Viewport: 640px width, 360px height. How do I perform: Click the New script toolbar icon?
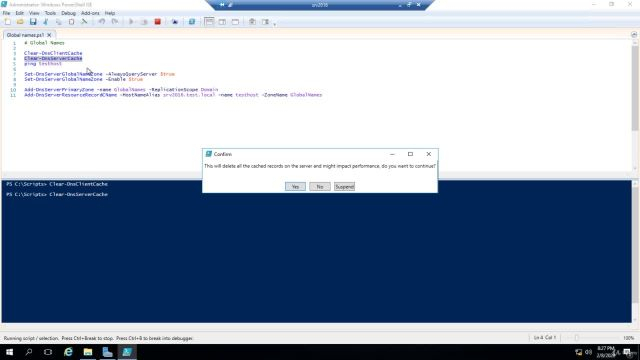tap(8, 22)
